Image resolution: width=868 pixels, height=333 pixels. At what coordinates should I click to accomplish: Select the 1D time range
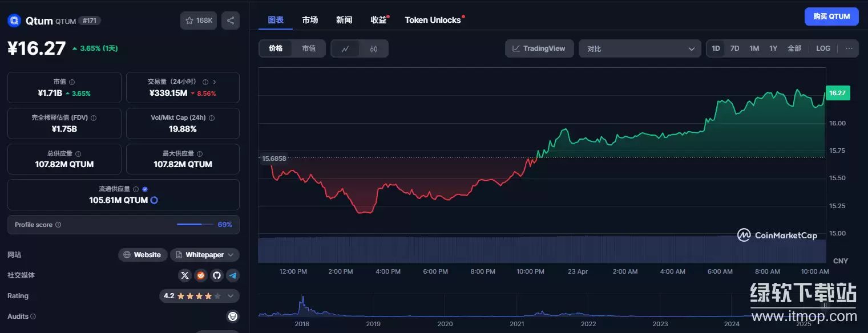[716, 48]
